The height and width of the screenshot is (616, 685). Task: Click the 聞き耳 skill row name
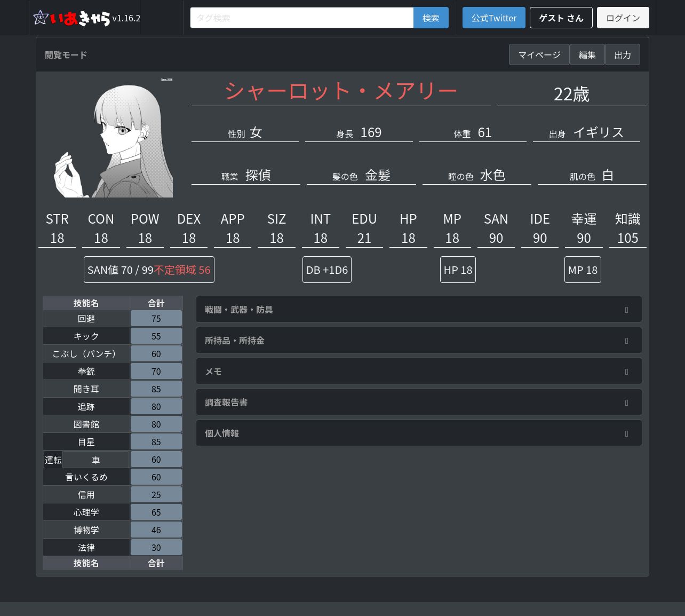[x=86, y=389]
